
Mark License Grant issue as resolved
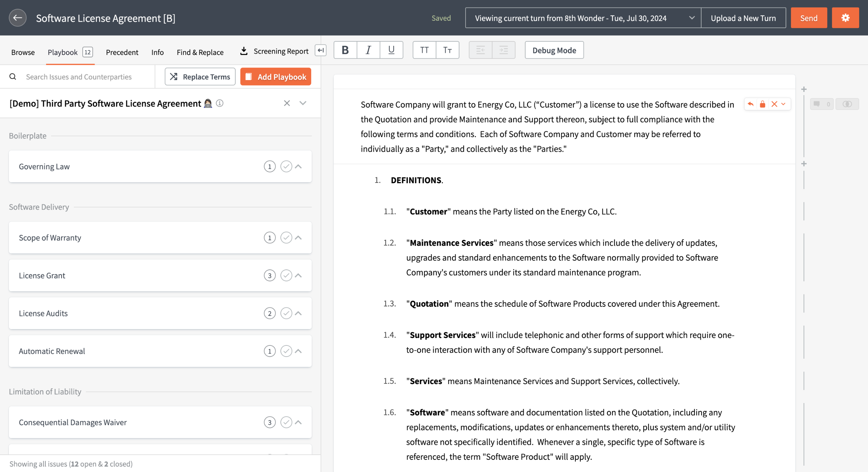point(286,276)
